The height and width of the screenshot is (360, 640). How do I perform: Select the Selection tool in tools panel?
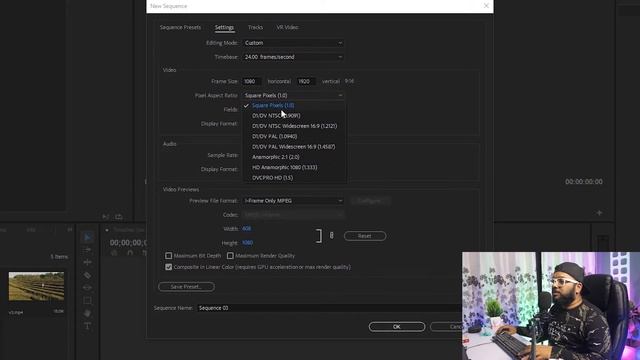point(87,237)
